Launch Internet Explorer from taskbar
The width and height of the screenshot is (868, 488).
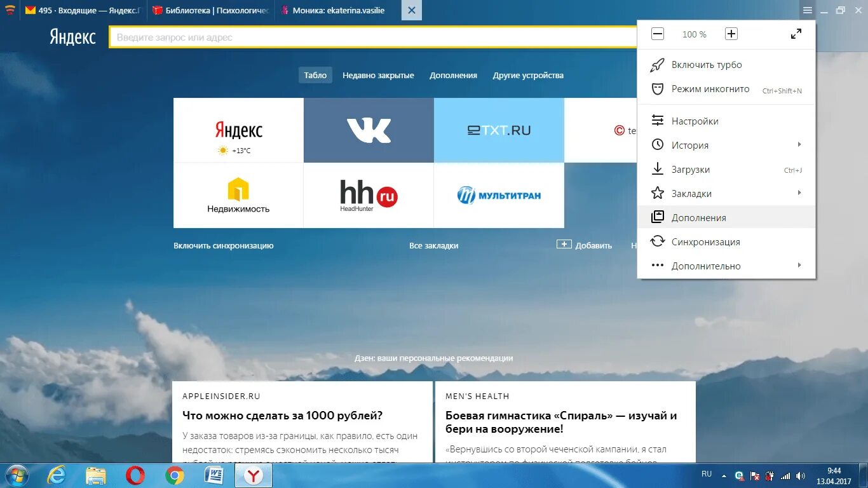point(57,475)
